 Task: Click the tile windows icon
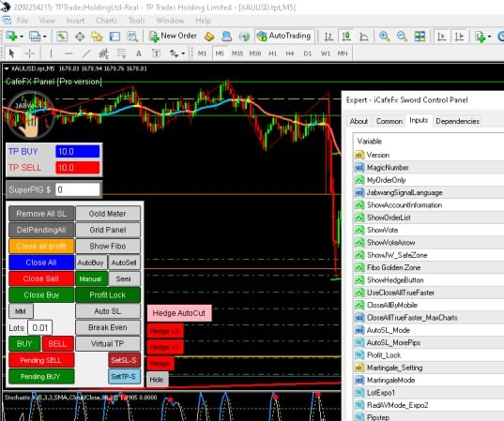pos(420,37)
